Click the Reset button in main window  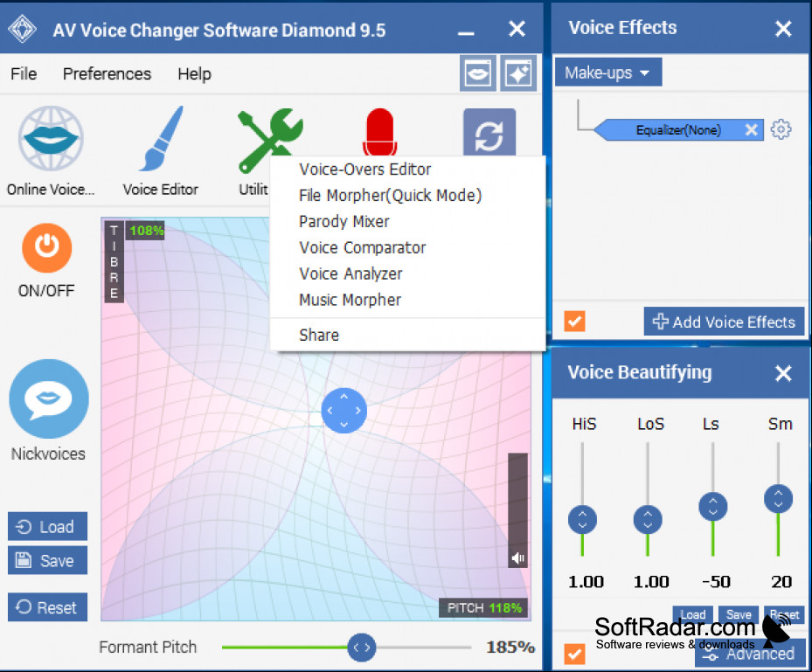(x=47, y=607)
